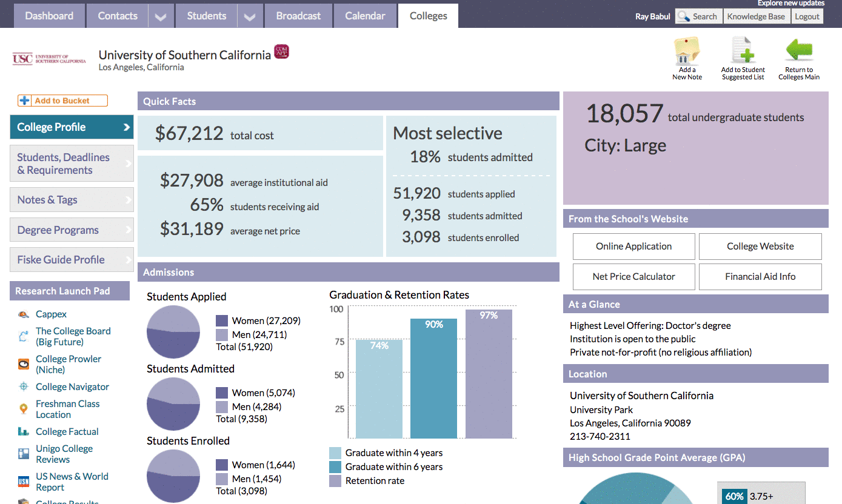This screenshot has height=504, width=842.
Task: Click the Graduate within 4 years legend swatch
Action: click(335, 453)
